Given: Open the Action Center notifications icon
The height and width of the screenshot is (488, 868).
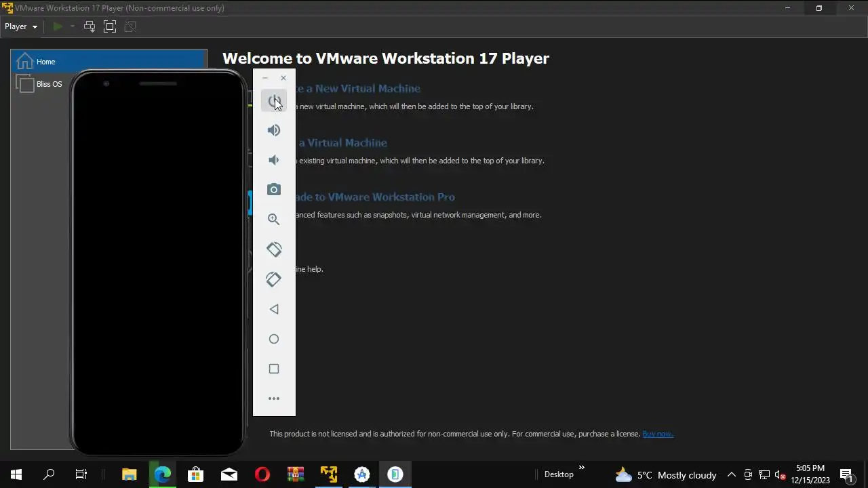Looking at the screenshot, I should tap(846, 474).
